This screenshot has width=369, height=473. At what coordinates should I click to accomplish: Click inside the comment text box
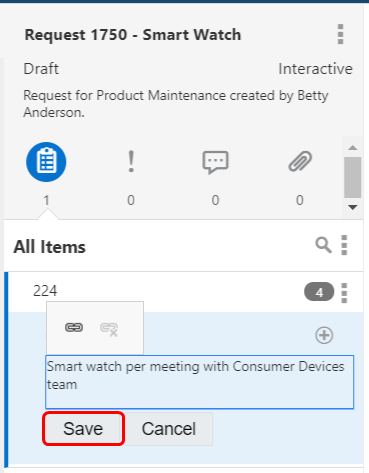pyautogui.click(x=200, y=382)
